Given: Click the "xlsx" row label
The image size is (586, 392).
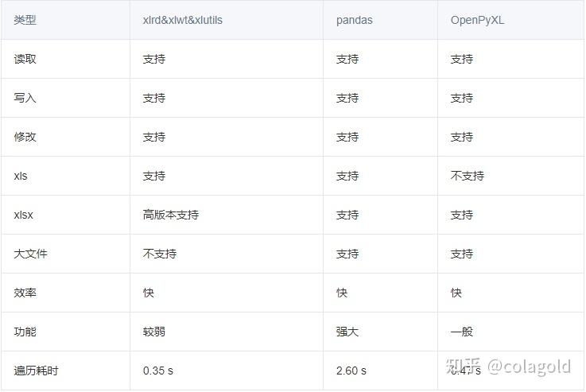Looking at the screenshot, I should click(x=23, y=215).
